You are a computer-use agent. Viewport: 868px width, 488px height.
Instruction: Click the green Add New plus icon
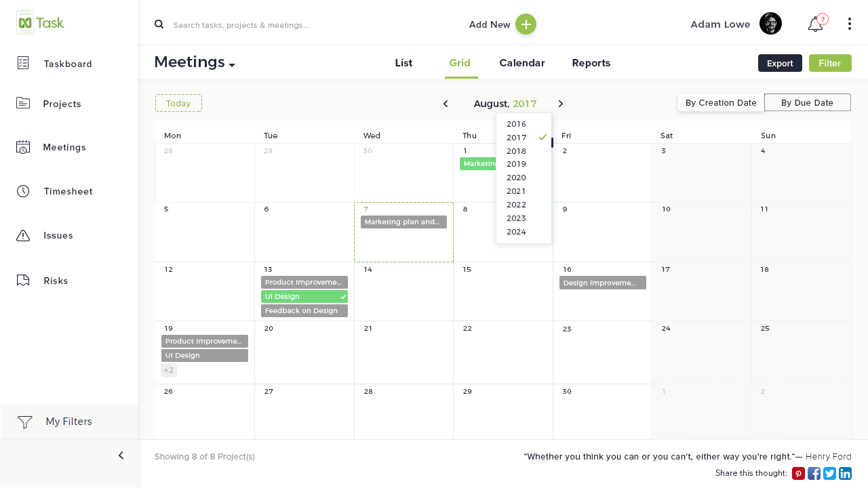(526, 24)
